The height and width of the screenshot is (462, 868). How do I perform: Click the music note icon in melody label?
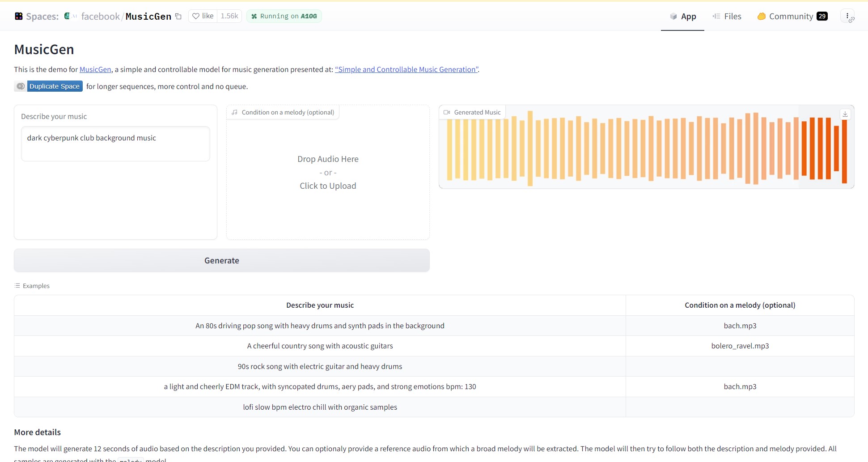[x=235, y=112]
